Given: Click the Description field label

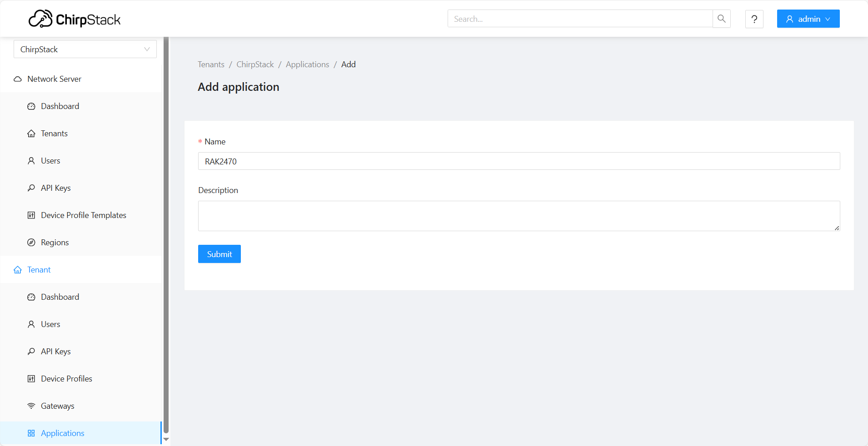Looking at the screenshot, I should [x=218, y=190].
